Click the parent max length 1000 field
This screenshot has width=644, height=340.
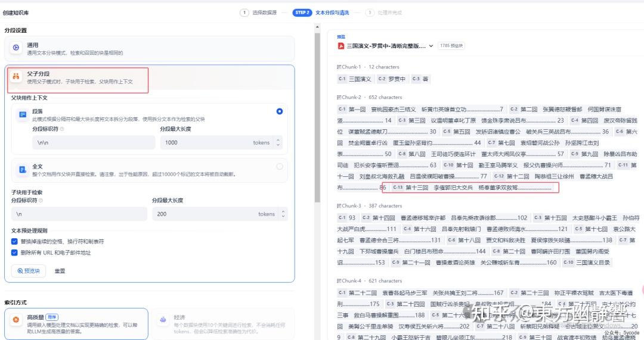point(221,143)
